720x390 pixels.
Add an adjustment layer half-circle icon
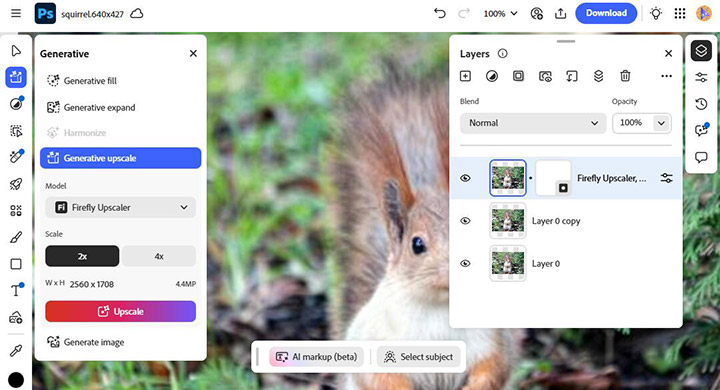coord(492,76)
